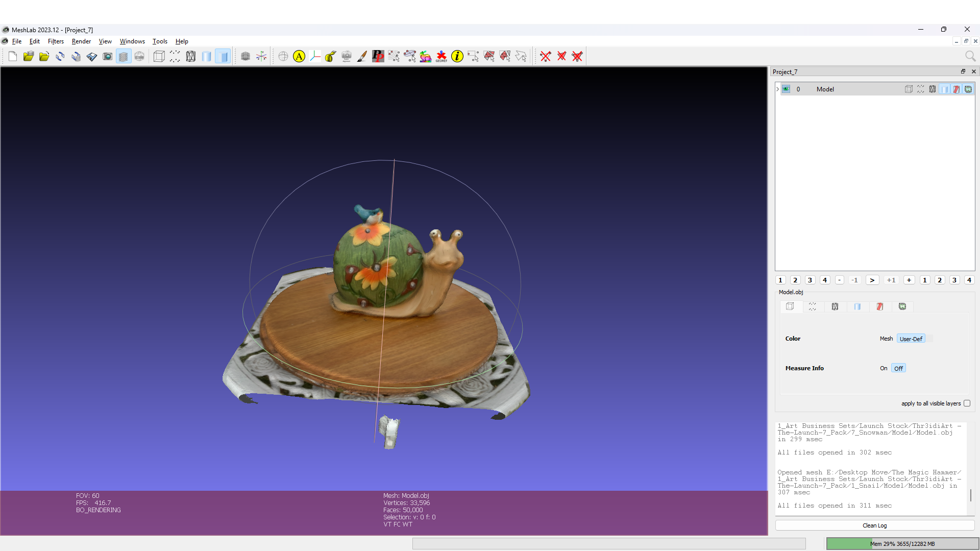Viewport: 980px width, 551px height.
Task: Select the delete selected vertices tool
Action: [546, 57]
